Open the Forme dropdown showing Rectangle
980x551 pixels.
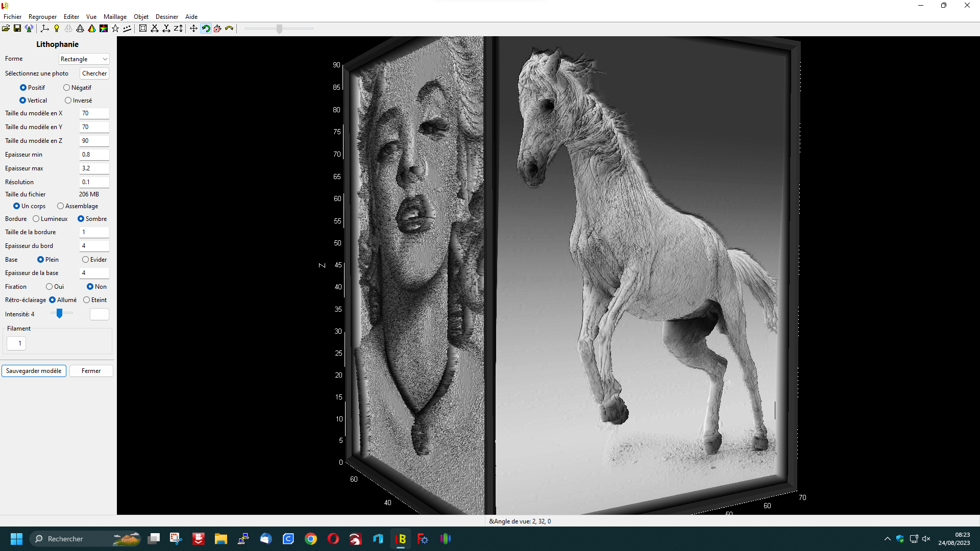[x=84, y=59]
